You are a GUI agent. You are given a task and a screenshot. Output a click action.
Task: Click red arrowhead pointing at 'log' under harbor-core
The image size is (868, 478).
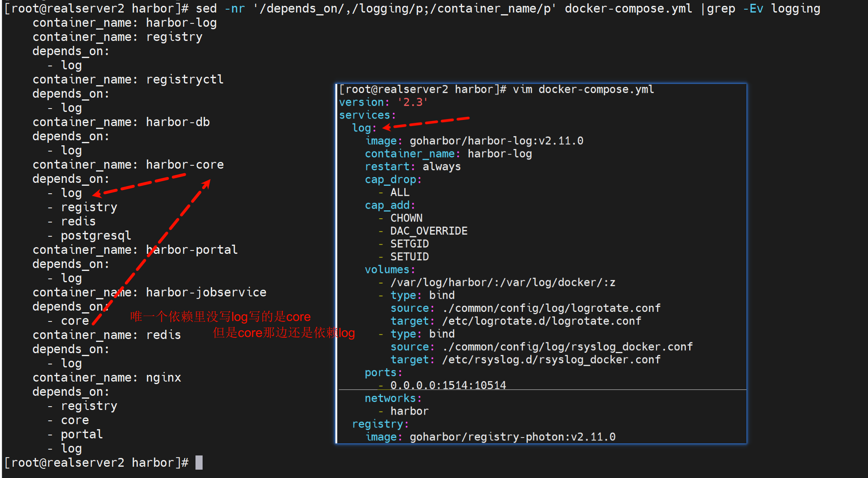pos(96,194)
